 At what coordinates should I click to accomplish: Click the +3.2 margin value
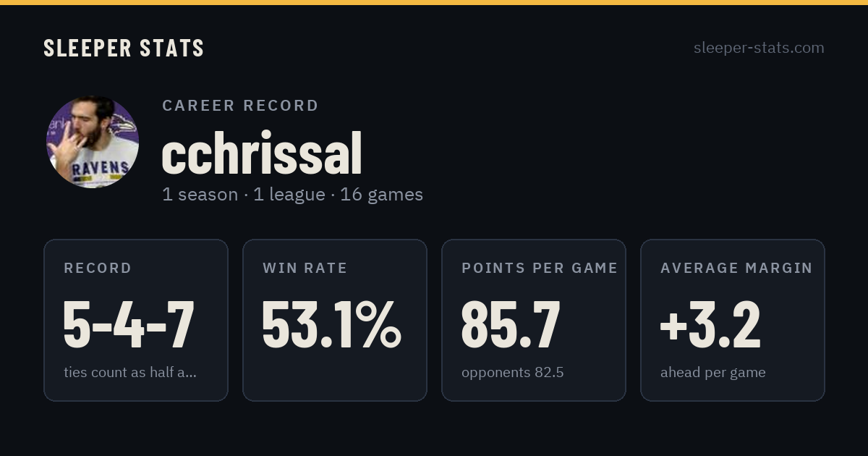tap(710, 324)
